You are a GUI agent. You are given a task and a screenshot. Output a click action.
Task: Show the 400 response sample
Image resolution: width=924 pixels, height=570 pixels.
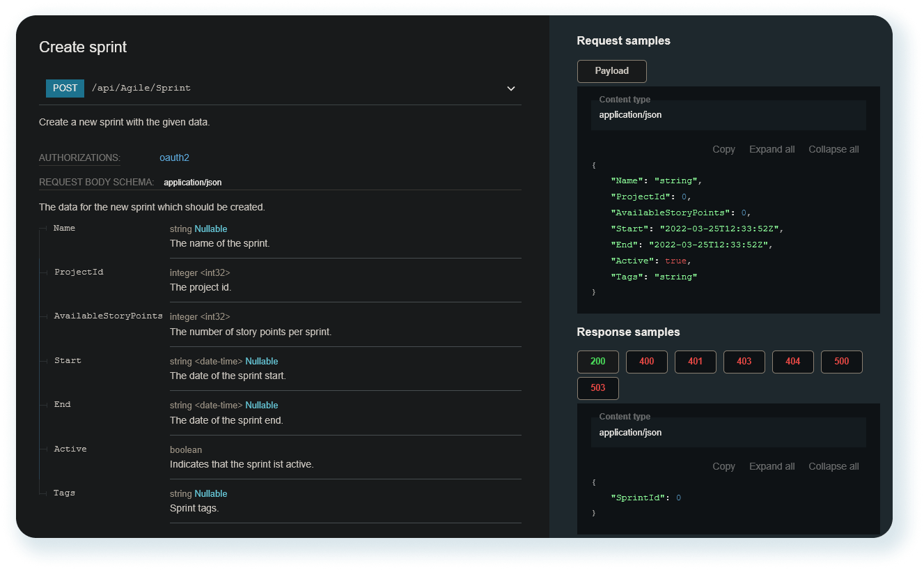pos(646,362)
